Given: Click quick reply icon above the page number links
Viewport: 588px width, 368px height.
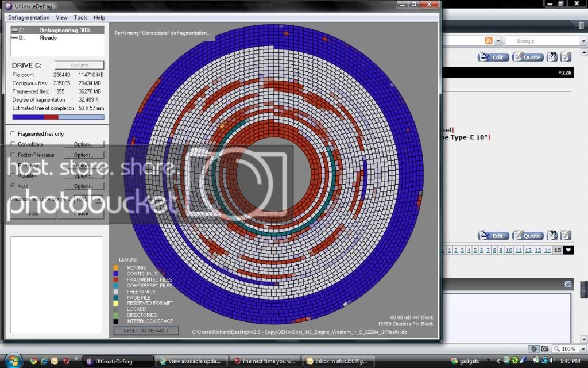Looking at the screenshot, I should (566, 235).
